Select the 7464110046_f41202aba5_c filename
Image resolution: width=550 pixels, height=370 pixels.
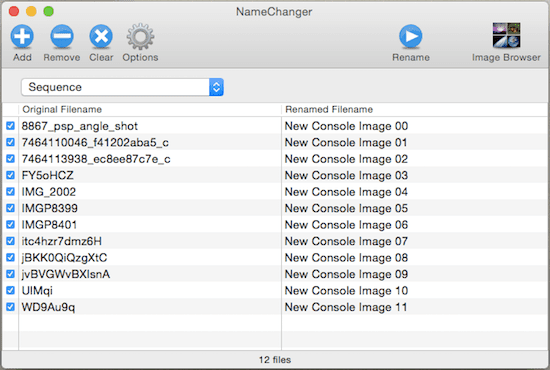95,143
